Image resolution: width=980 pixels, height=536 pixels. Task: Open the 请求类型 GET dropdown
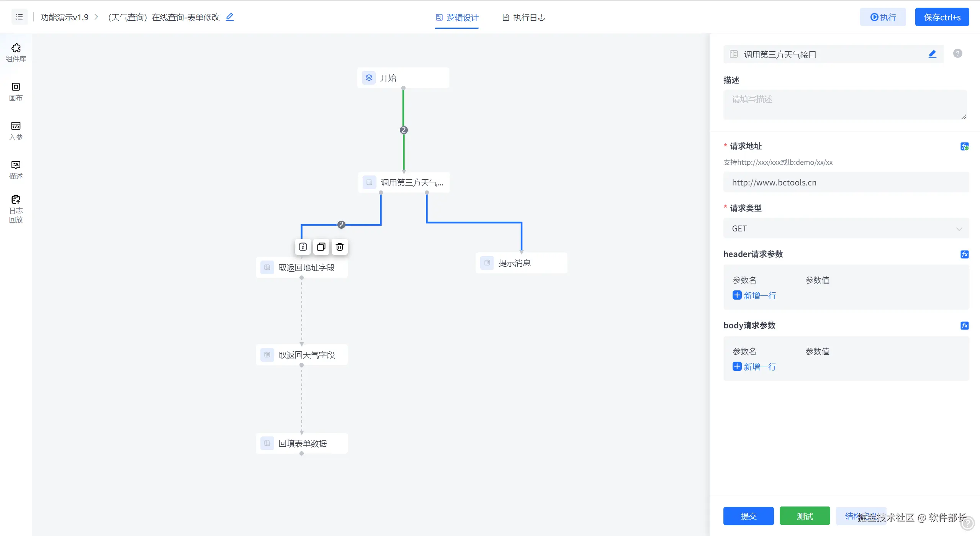pos(846,228)
